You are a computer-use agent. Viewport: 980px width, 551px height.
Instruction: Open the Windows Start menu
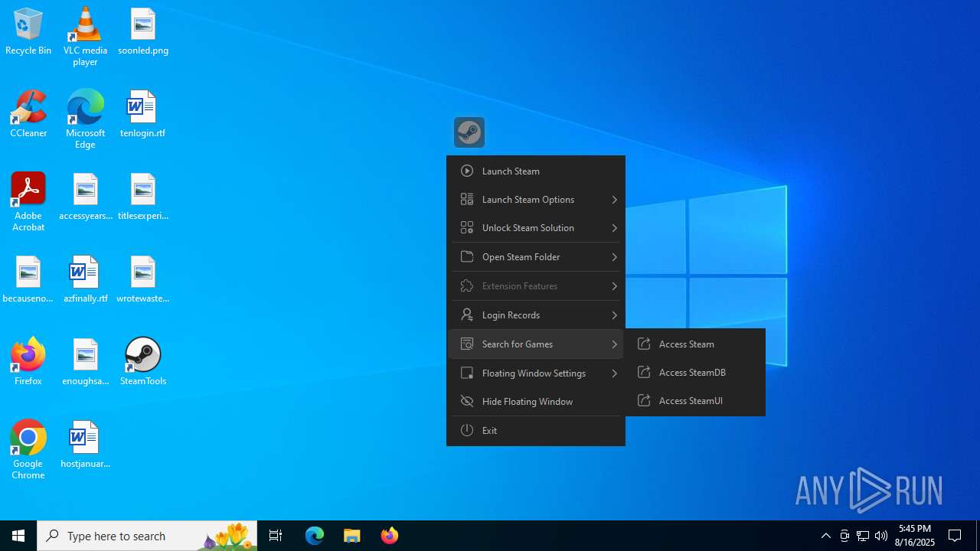point(18,536)
